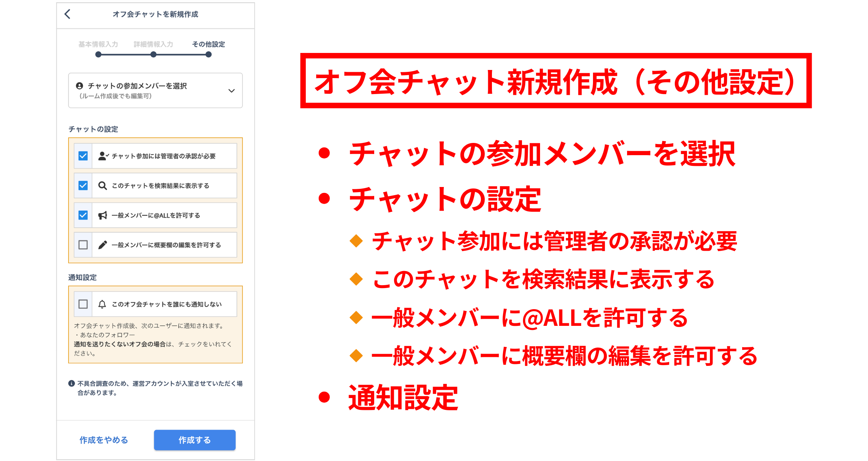Image resolution: width=868 pixels, height=461 pixels.
Task: Click the pencil icon for overview editing
Action: coord(103,245)
